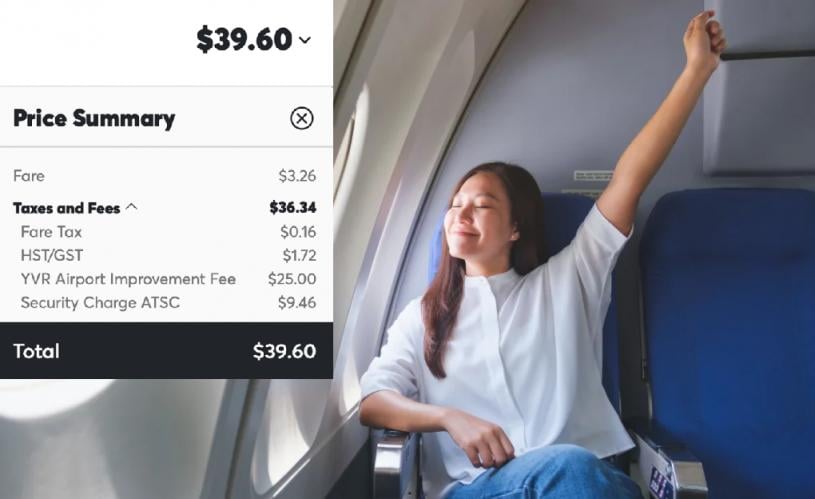This screenshot has width=815, height=499.
Task: Click the $39.60 total amount in dark bar
Action: (284, 351)
